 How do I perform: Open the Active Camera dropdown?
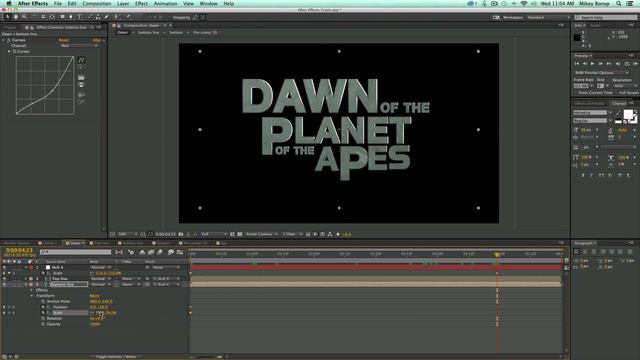click(262, 234)
